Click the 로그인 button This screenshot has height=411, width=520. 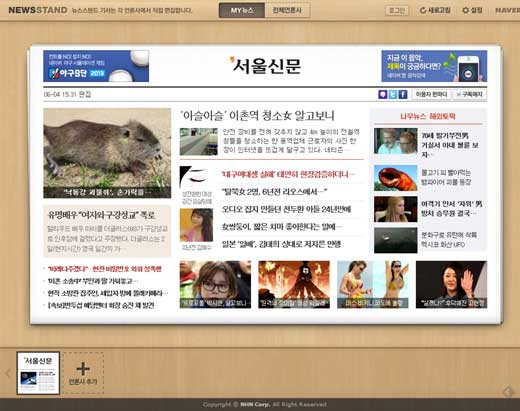point(397,10)
